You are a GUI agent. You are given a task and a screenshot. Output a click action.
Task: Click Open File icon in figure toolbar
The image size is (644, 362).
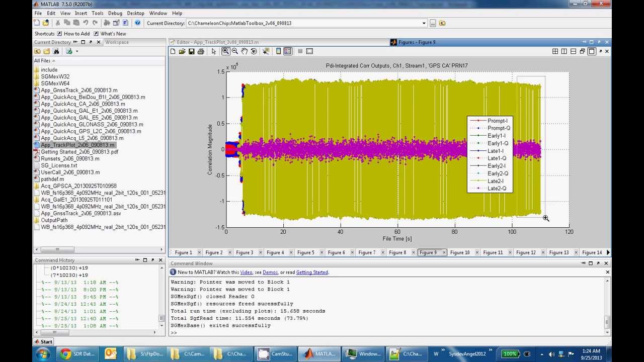click(182, 51)
